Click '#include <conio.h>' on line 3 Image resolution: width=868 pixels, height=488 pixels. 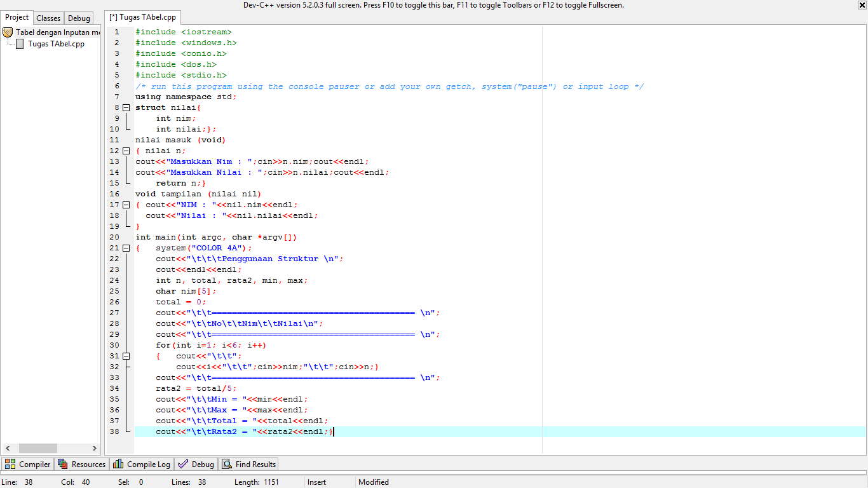[x=181, y=53]
